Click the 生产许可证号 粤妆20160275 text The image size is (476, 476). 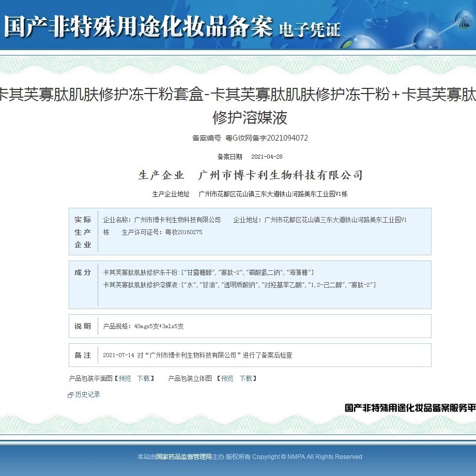(x=162, y=233)
